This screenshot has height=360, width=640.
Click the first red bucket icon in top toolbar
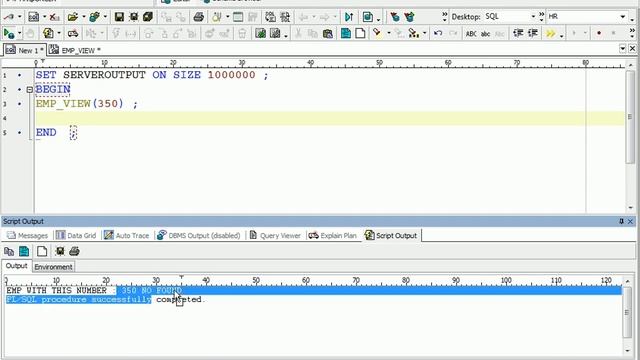pos(394,17)
